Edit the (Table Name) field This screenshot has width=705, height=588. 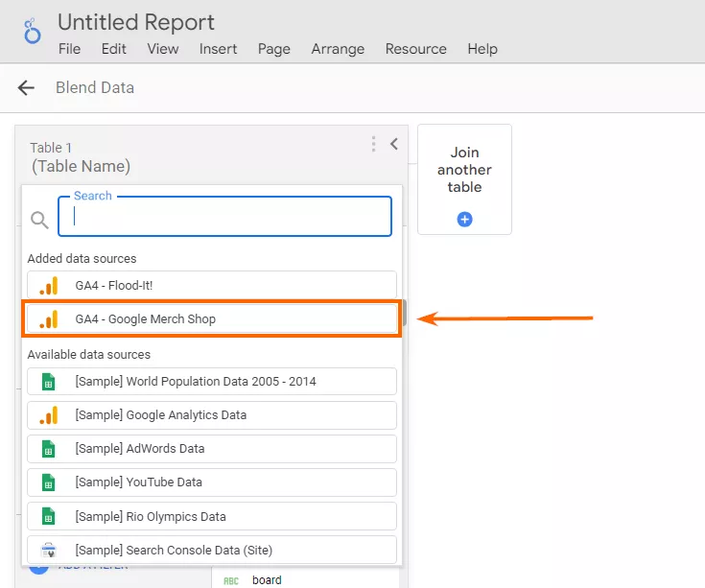click(81, 166)
